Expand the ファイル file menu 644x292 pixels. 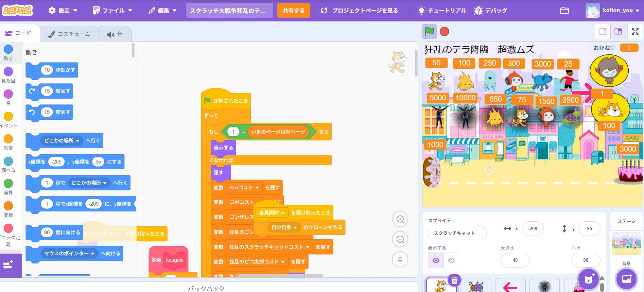[112, 11]
